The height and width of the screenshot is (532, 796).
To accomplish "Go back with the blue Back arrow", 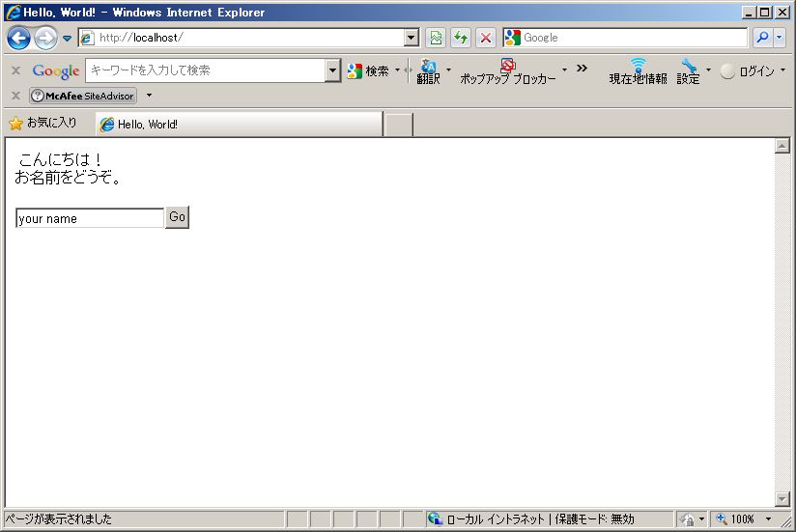I will (18, 38).
